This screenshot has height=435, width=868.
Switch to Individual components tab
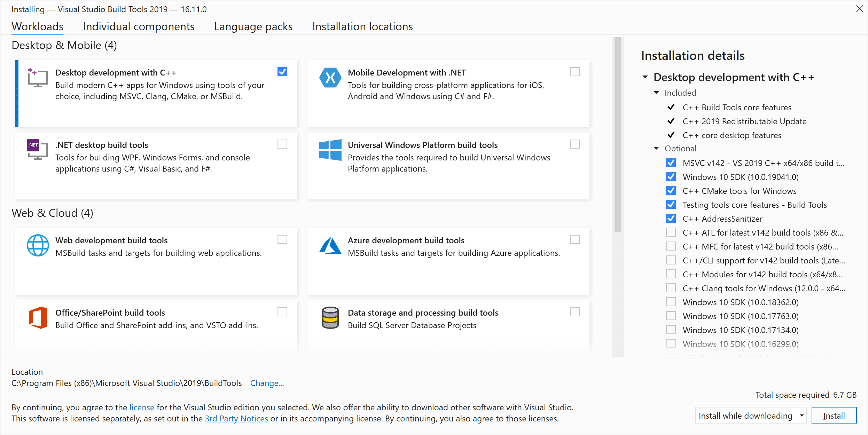click(x=139, y=26)
